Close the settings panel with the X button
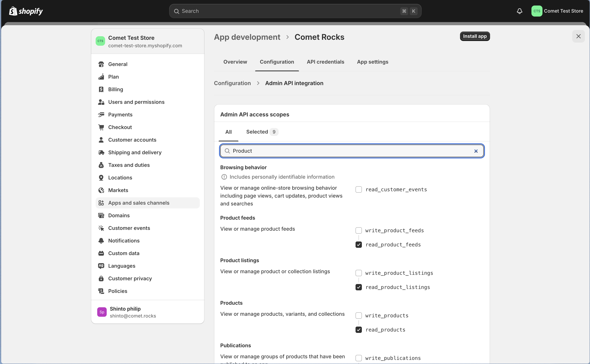 pos(578,36)
